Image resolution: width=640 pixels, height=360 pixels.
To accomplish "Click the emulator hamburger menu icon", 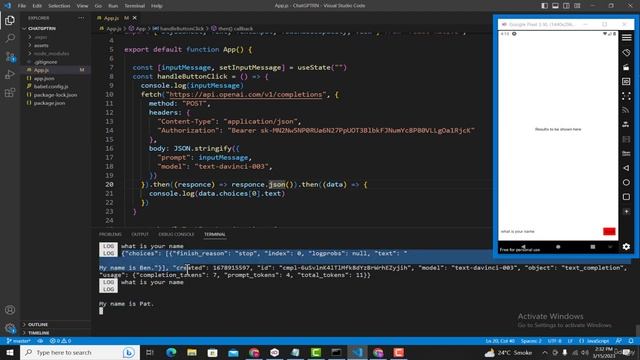I will click(x=627, y=38).
